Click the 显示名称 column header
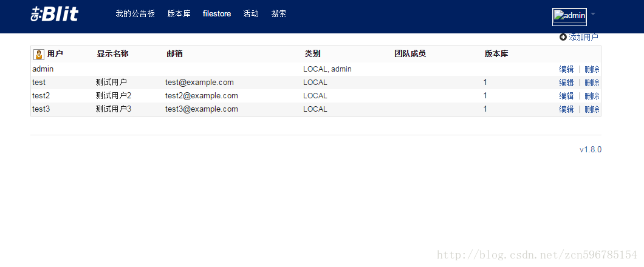The height and width of the screenshot is (267, 644). point(112,54)
